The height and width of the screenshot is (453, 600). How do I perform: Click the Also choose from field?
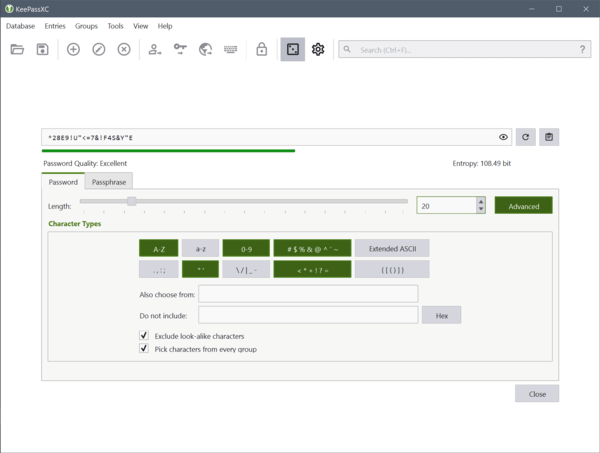[x=308, y=294]
